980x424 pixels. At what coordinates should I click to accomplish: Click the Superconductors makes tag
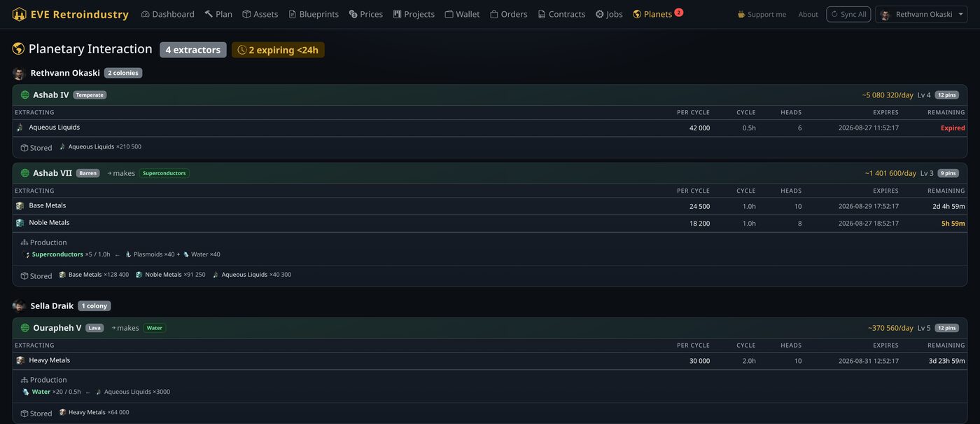(164, 173)
